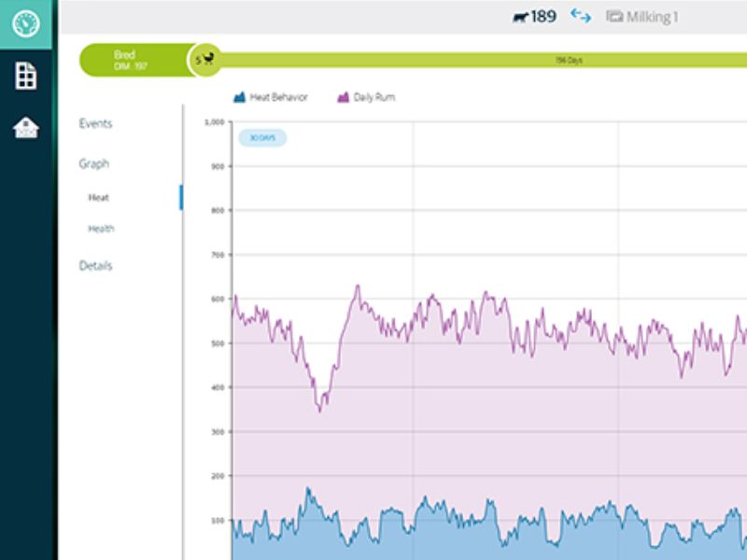The width and height of the screenshot is (747, 560).
Task: Click the cow icon beside 189
Action: [520, 16]
